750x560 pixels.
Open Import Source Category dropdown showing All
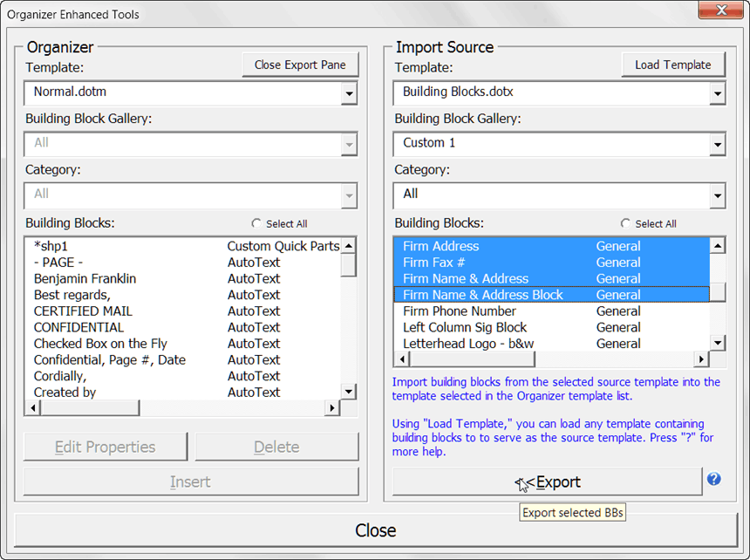718,195
